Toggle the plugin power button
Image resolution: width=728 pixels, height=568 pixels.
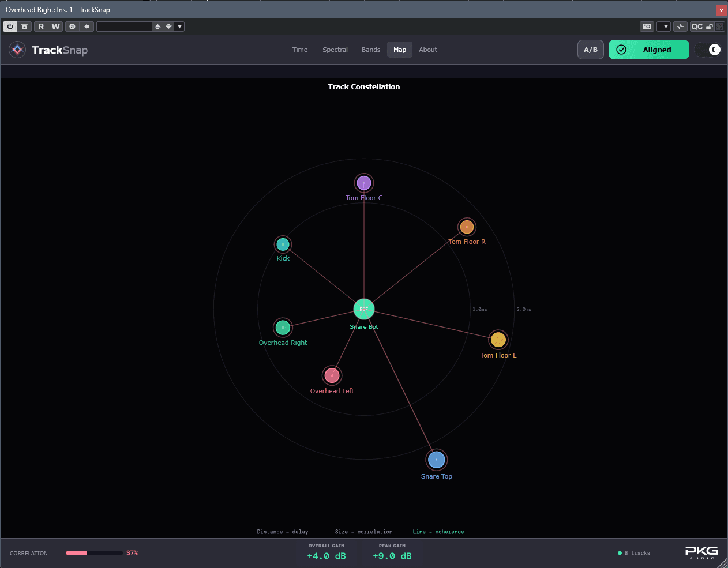[10, 27]
